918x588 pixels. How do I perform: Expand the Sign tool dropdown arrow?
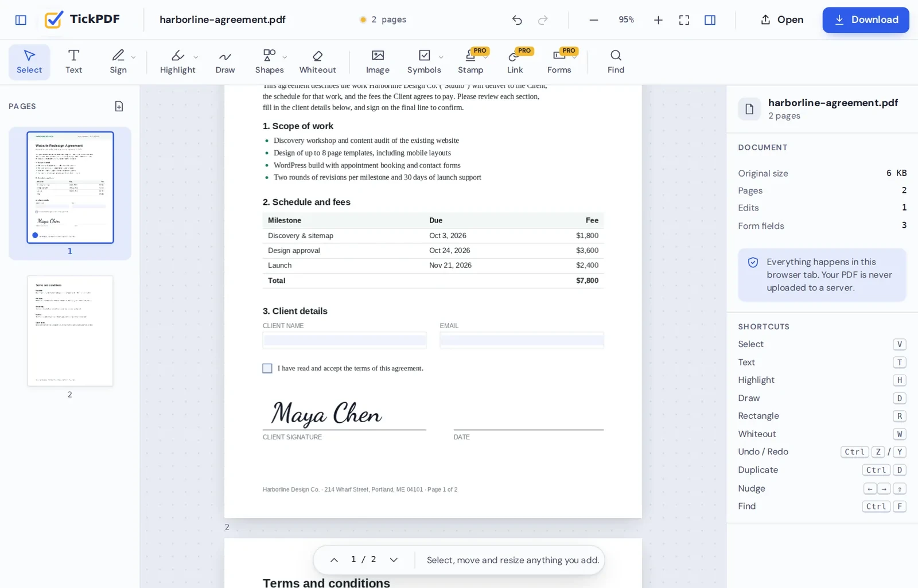coord(133,57)
